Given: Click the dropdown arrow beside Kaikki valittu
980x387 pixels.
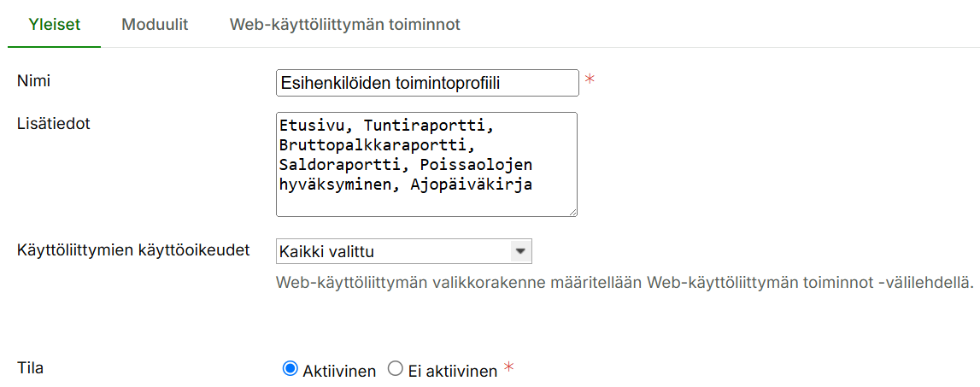Looking at the screenshot, I should pyautogui.click(x=520, y=251).
